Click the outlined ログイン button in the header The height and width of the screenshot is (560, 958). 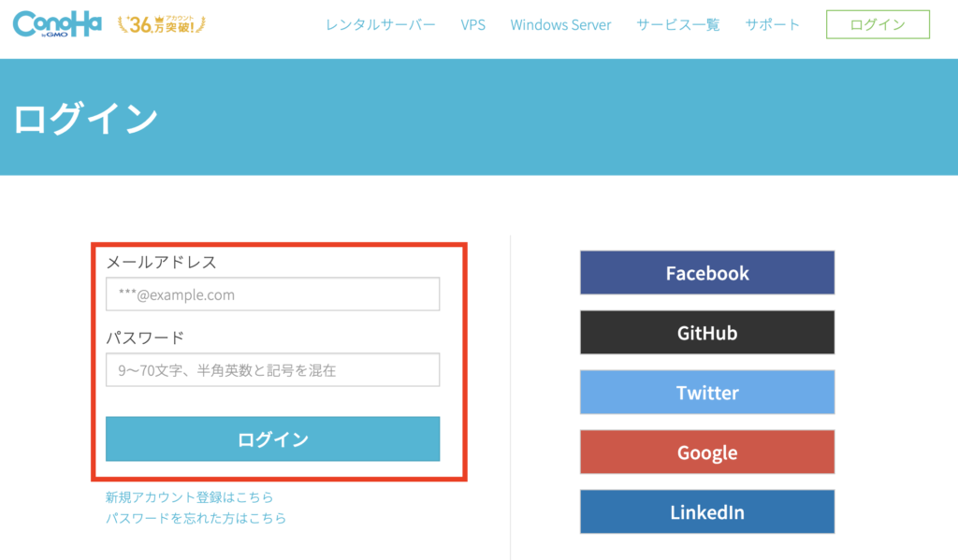[878, 24]
